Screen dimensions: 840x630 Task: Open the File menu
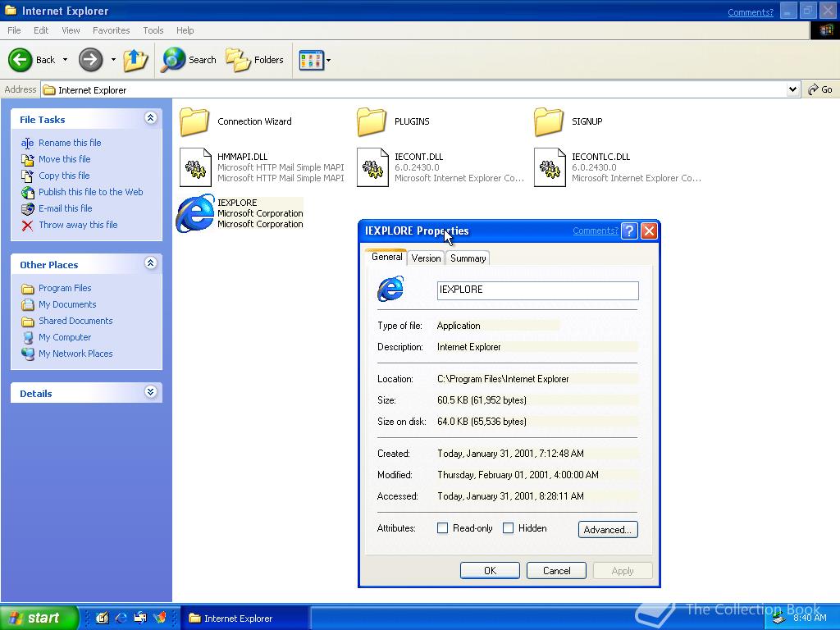[14, 30]
